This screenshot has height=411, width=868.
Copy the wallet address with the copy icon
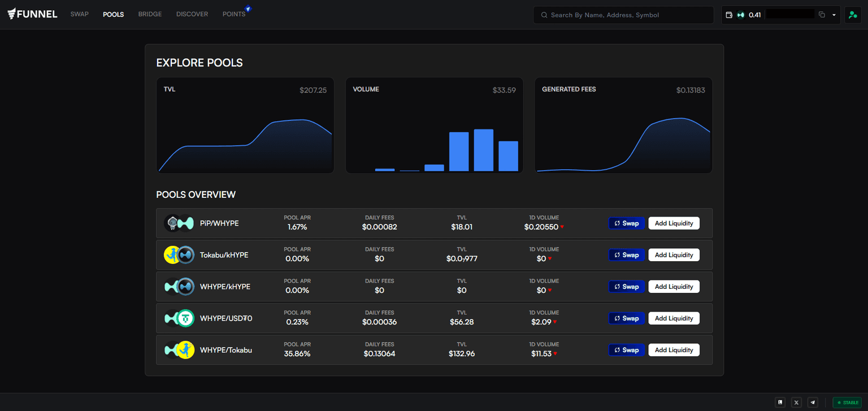(x=822, y=15)
